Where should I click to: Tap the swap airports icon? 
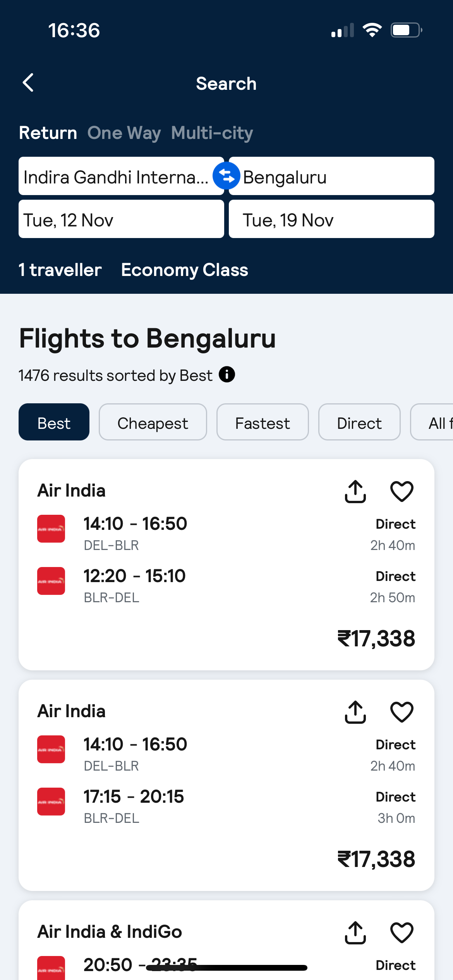pos(226,176)
